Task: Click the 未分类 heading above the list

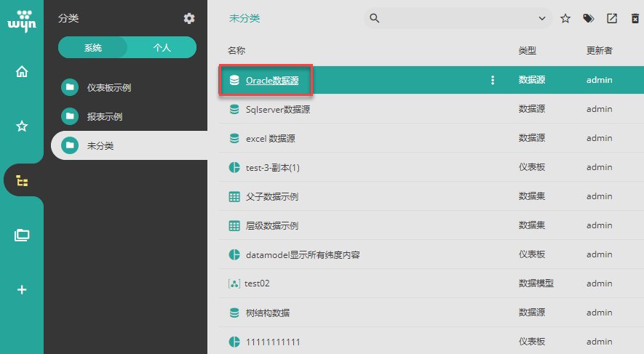Action: 245,18
